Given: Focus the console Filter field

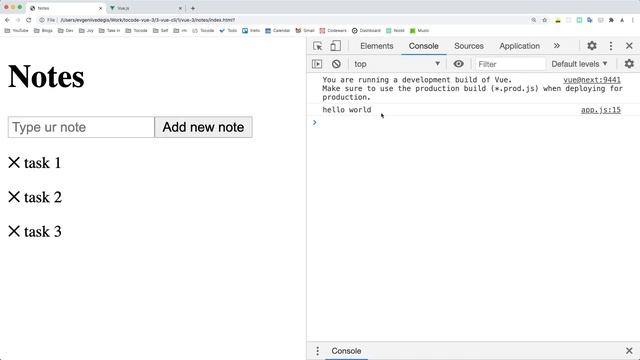Looking at the screenshot, I should tap(510, 64).
